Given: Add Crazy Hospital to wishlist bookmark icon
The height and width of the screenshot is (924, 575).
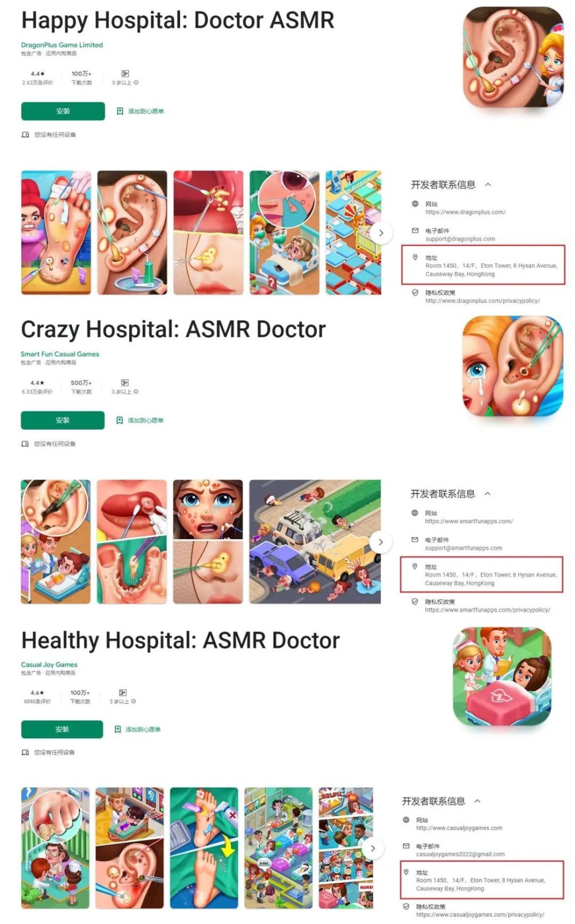Looking at the screenshot, I should coord(120,420).
